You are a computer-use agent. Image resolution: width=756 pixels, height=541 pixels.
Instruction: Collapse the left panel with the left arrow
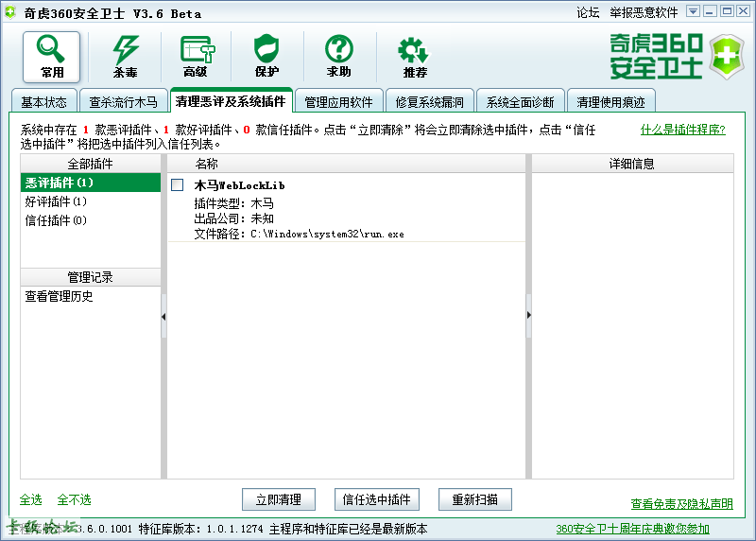pyautogui.click(x=163, y=317)
